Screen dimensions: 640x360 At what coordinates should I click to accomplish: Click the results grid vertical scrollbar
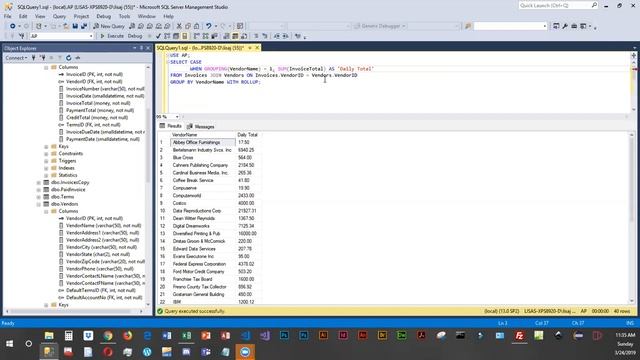pos(632,218)
